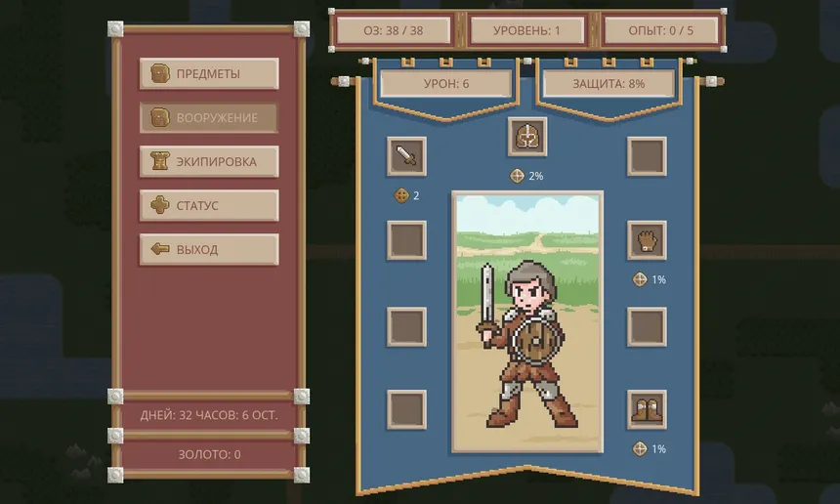Click the 1% value under the glove

coord(658,279)
